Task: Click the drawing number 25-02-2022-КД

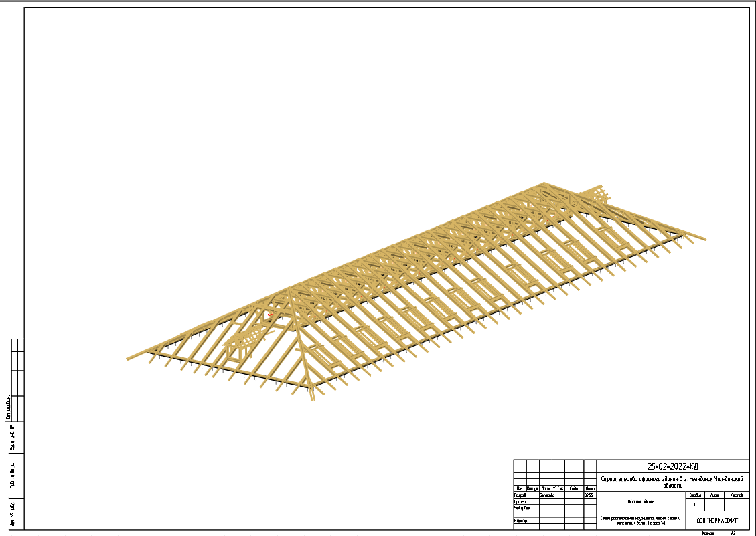Action: 672,466
